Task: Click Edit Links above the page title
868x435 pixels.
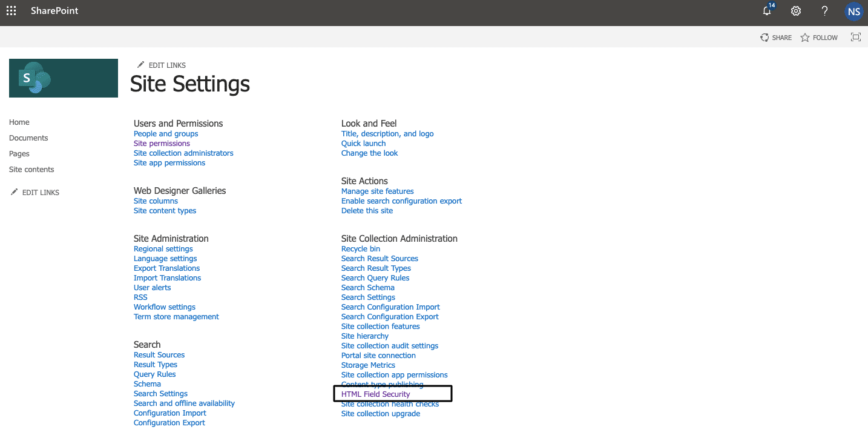Action: pos(162,65)
